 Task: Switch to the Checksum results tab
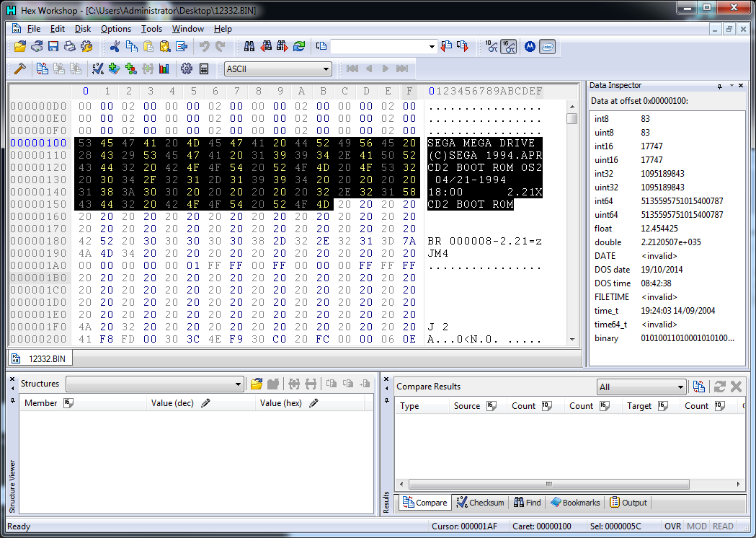coord(480,502)
